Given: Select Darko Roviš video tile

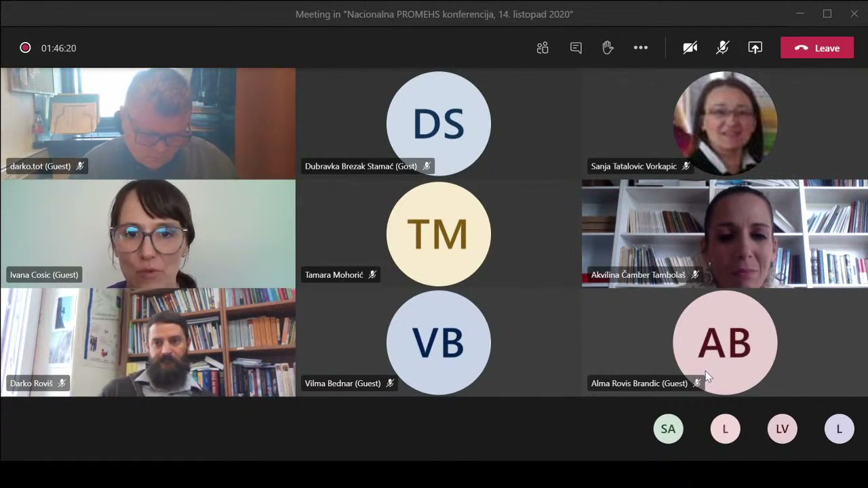Looking at the screenshot, I should tap(148, 342).
